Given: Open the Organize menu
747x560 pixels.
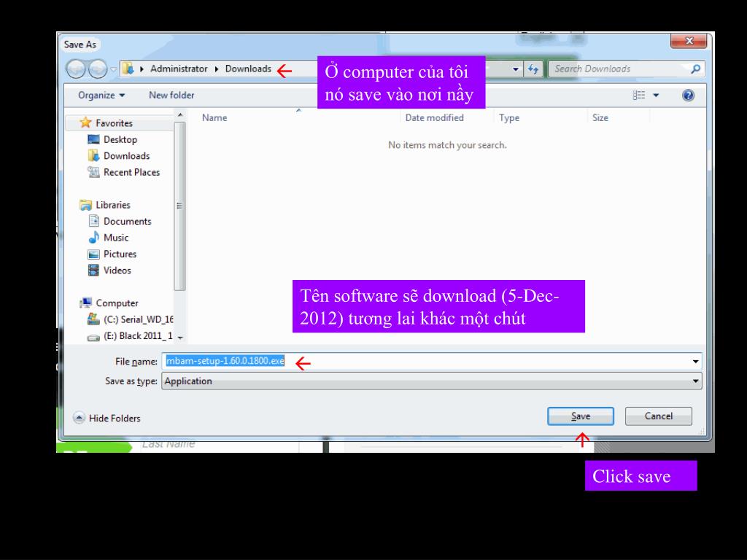Looking at the screenshot, I should click(x=101, y=96).
